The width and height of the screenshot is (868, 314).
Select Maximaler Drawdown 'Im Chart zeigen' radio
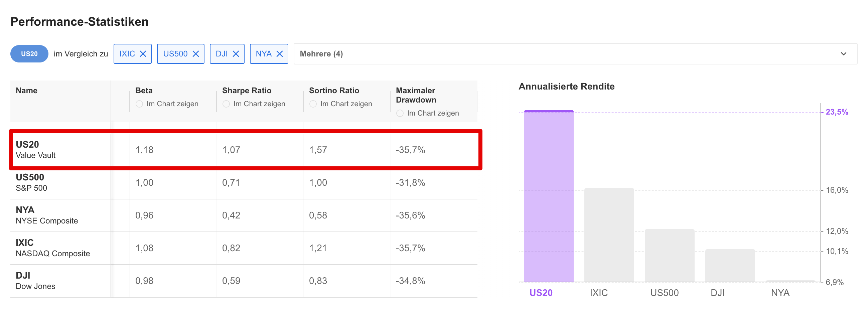(x=400, y=114)
